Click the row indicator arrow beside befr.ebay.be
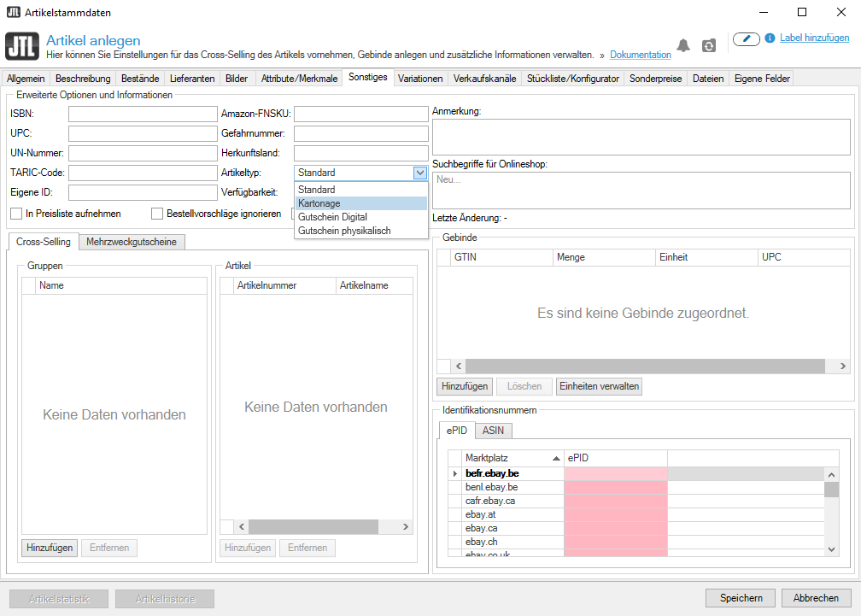 click(454, 473)
